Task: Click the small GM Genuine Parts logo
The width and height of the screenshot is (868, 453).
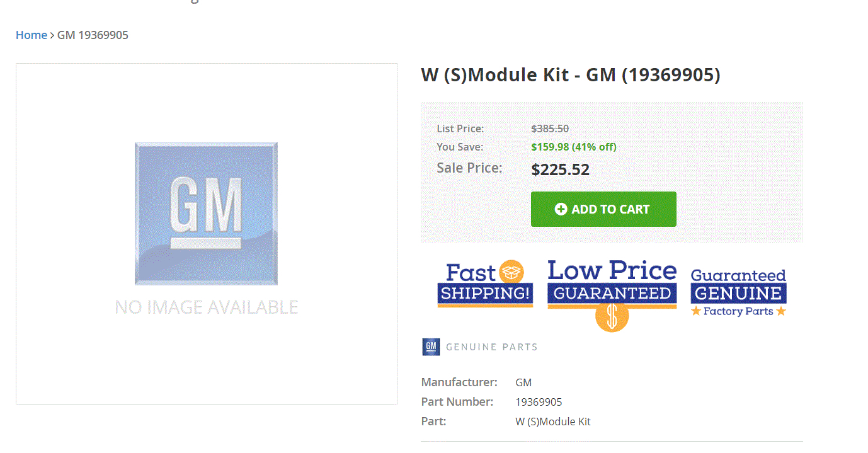Action: (x=431, y=347)
